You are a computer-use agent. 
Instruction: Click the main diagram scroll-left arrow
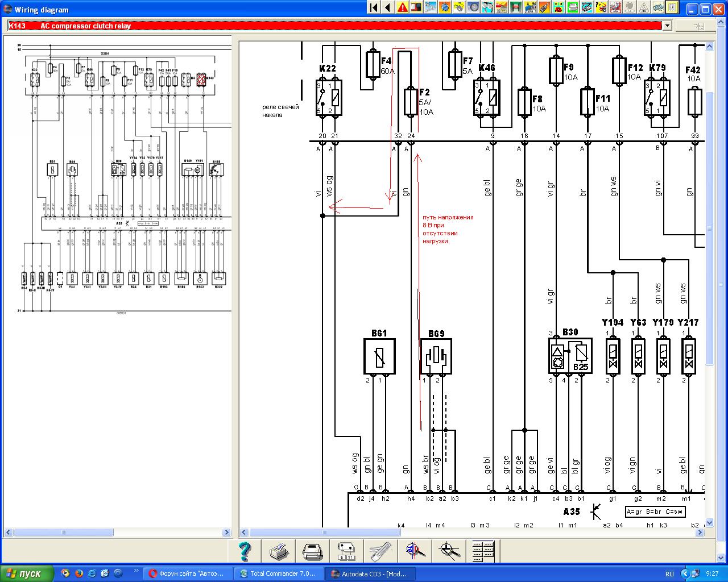click(244, 533)
